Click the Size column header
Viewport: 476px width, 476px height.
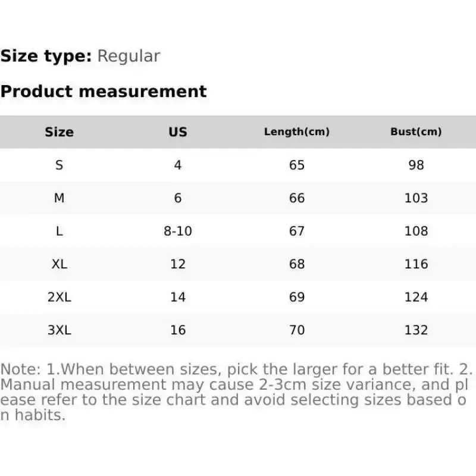(59, 132)
